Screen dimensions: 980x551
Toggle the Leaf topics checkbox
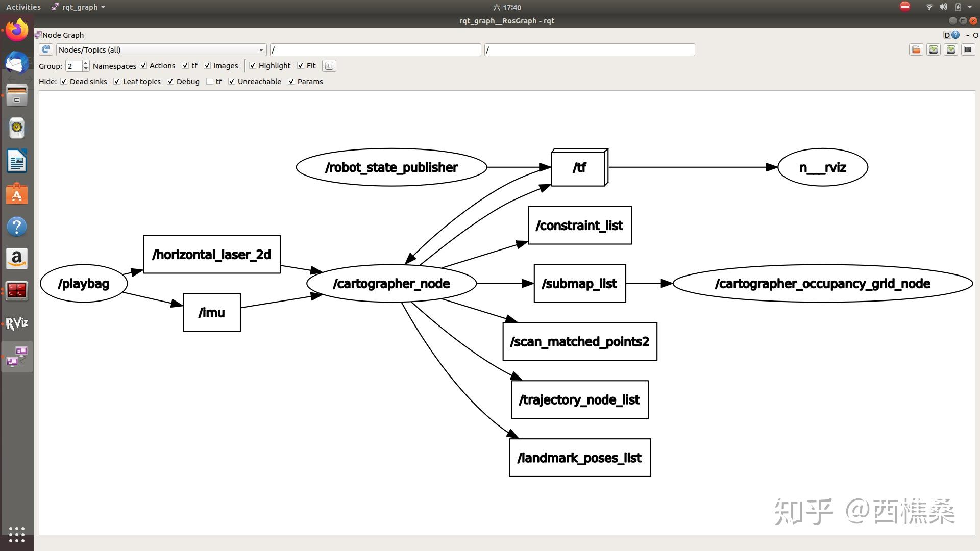(x=117, y=82)
